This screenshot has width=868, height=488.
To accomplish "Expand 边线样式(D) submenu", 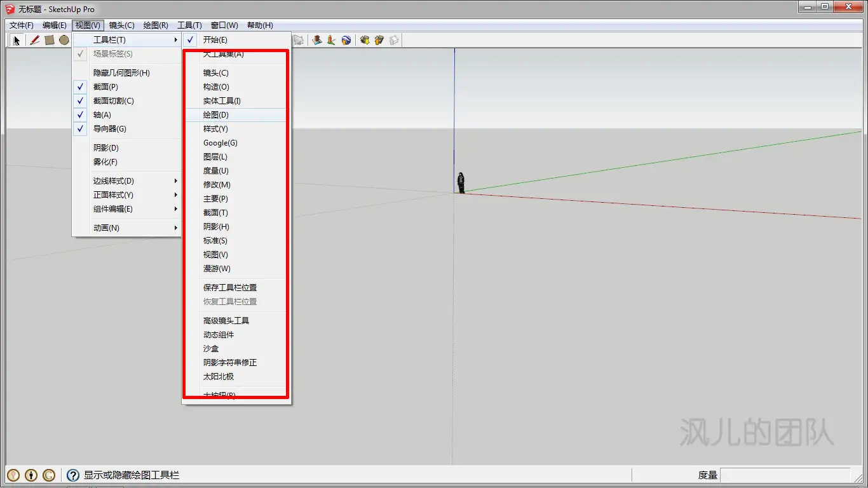I will tap(126, 181).
